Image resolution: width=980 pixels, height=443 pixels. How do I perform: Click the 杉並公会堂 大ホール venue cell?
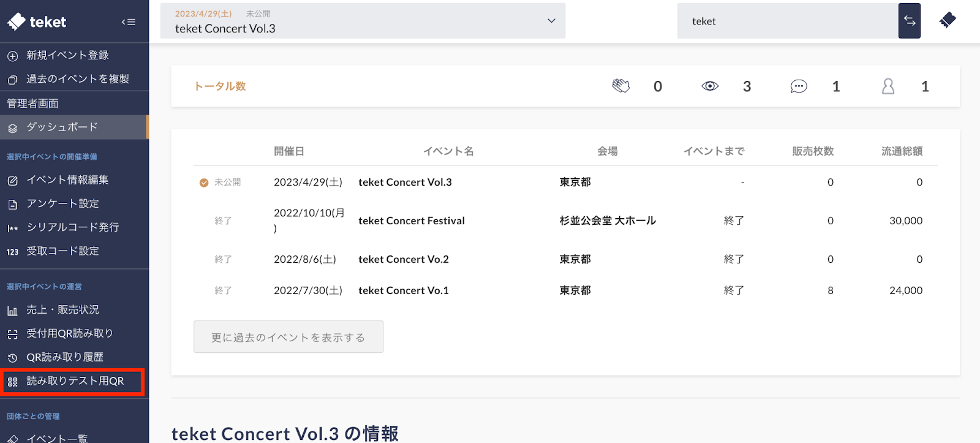click(x=608, y=221)
